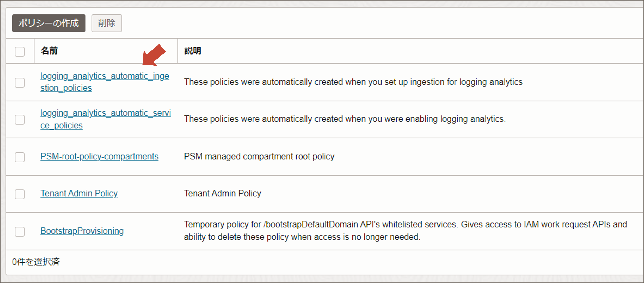Click the PSM managed compartment root policy description
644x283 pixels.
pyautogui.click(x=259, y=157)
